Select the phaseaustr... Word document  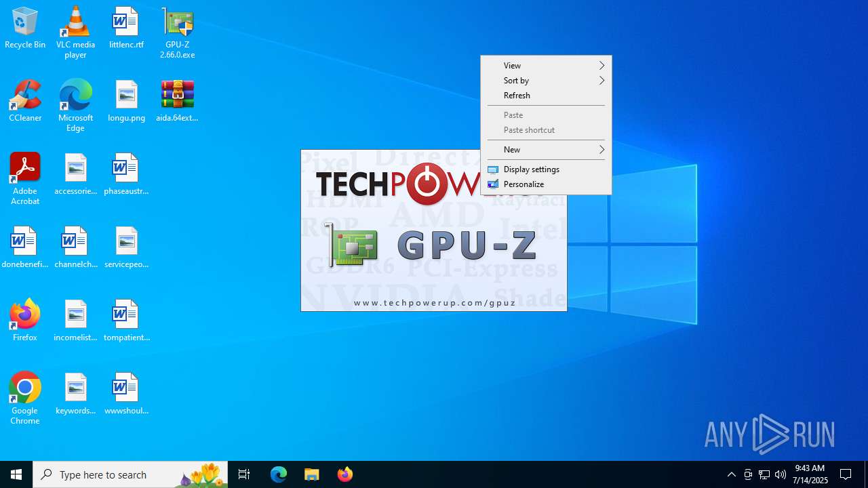(126, 175)
